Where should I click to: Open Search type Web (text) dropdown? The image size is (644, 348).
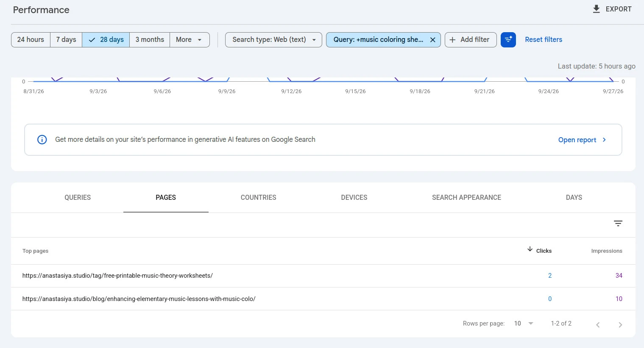[273, 40]
